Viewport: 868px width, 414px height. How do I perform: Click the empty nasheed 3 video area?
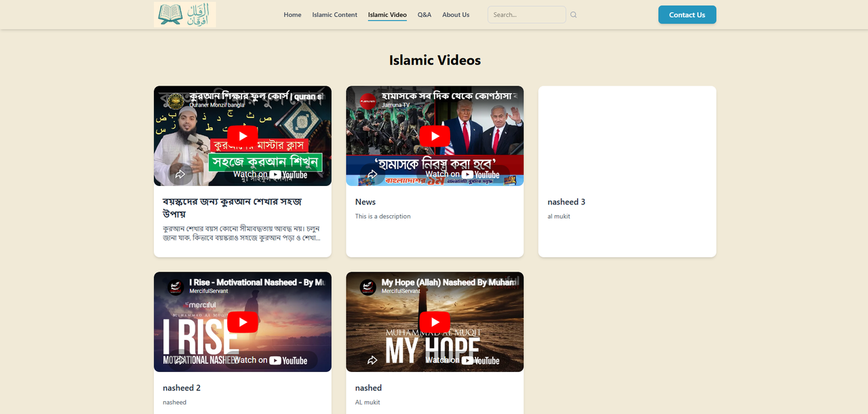(x=627, y=136)
